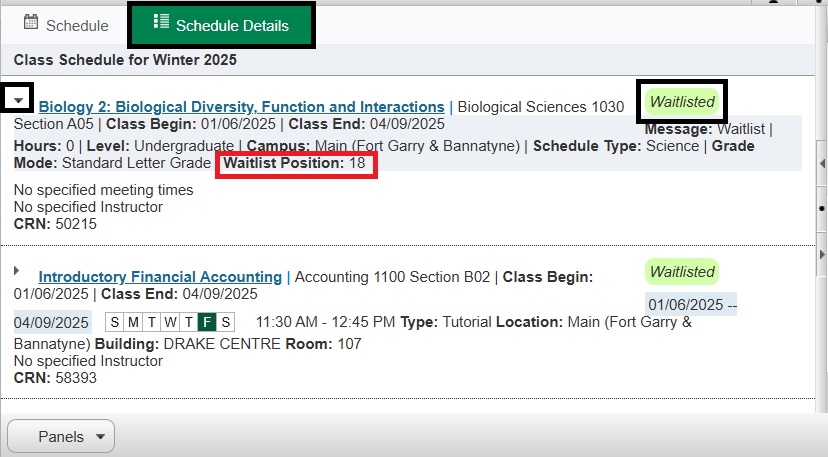Click the highlighted 01/06/2025 start date

[685, 304]
